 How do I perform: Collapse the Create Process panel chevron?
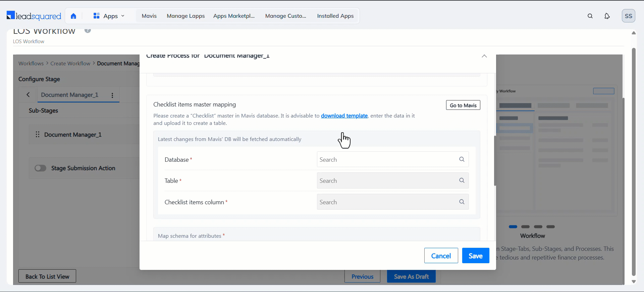coord(484,56)
